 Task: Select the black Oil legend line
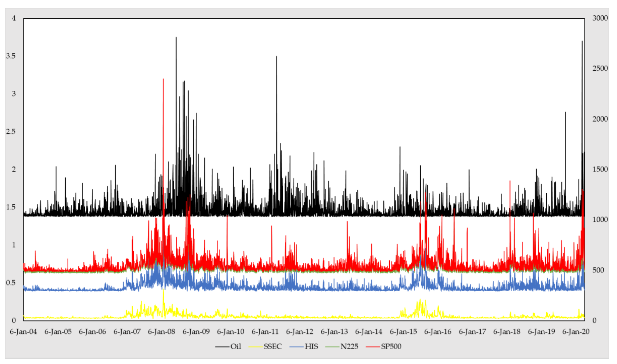click(222, 347)
